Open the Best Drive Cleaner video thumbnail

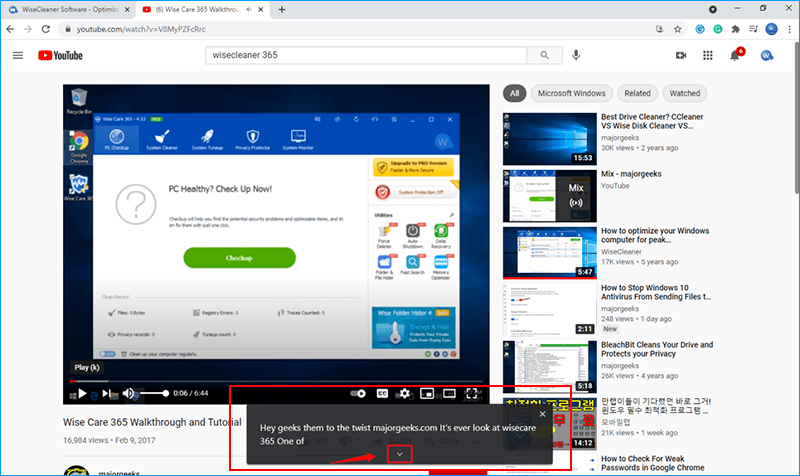[549, 139]
